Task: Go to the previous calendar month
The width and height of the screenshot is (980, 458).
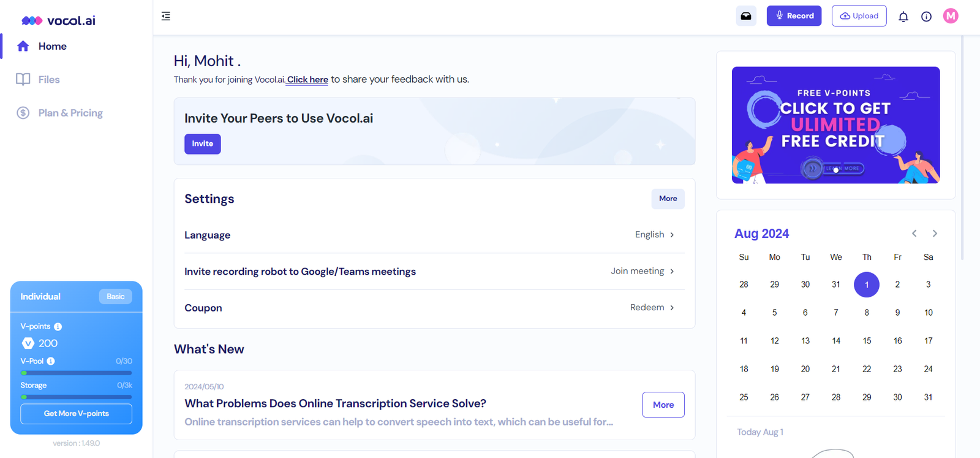Action: (914, 234)
